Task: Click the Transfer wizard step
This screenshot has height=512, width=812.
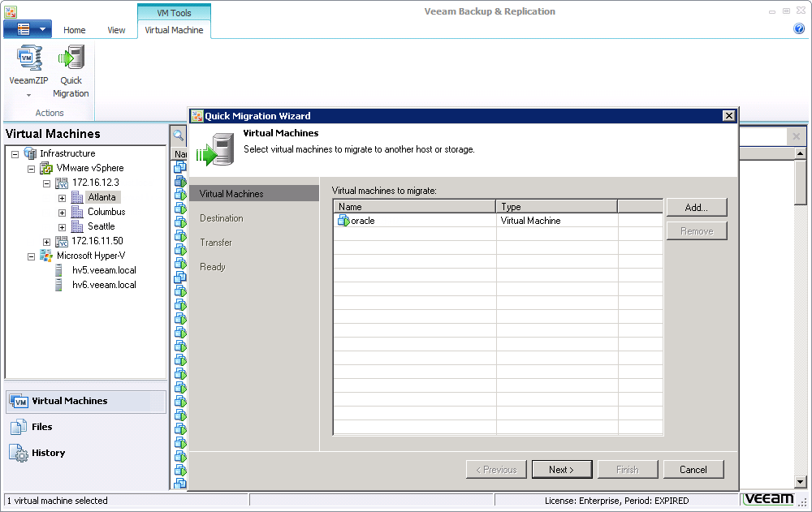Action: tap(216, 243)
